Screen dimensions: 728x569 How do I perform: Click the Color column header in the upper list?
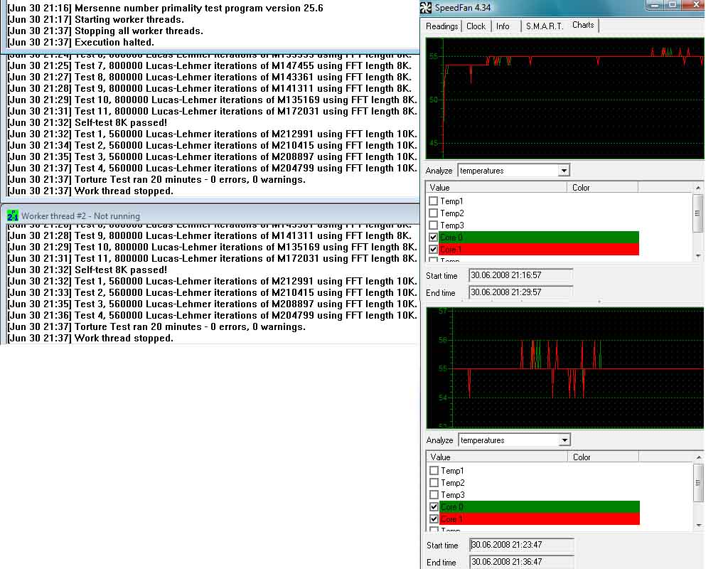pos(603,188)
